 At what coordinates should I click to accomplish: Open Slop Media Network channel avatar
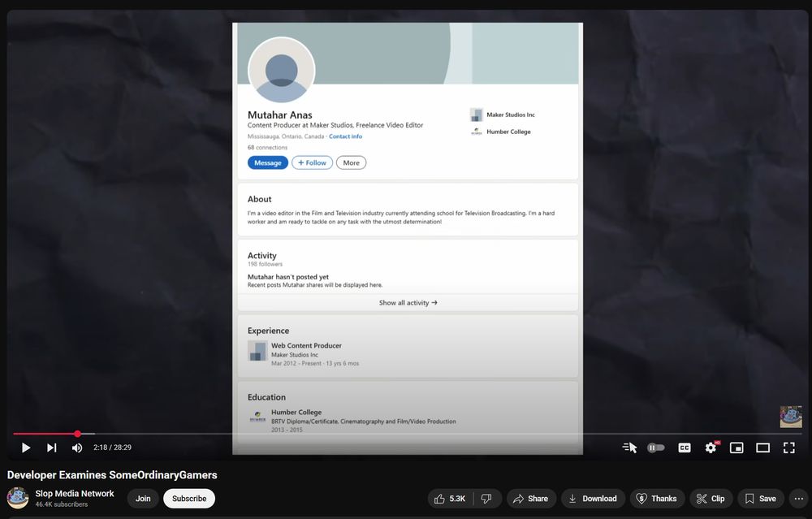coord(18,498)
